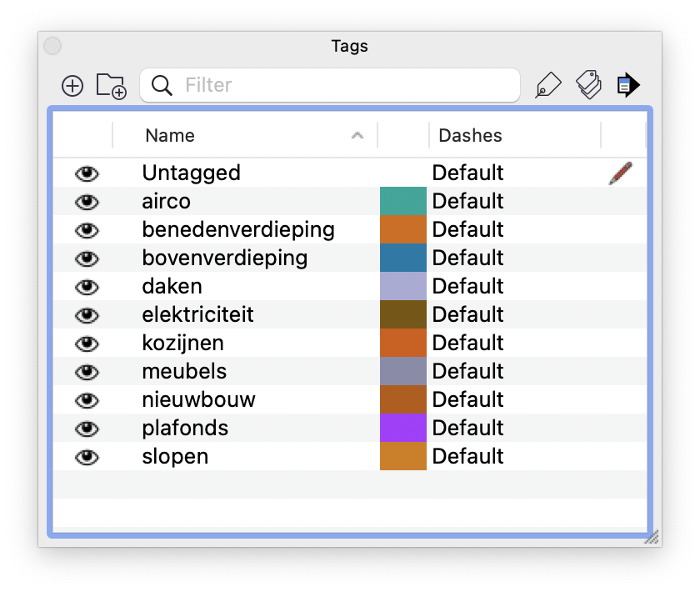Viewport: 700px width, 592px height.
Task: Select the daken tag name
Action: 172,286
